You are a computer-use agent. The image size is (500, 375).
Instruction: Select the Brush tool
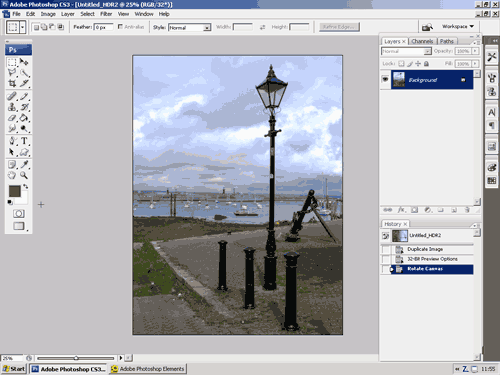(24, 97)
